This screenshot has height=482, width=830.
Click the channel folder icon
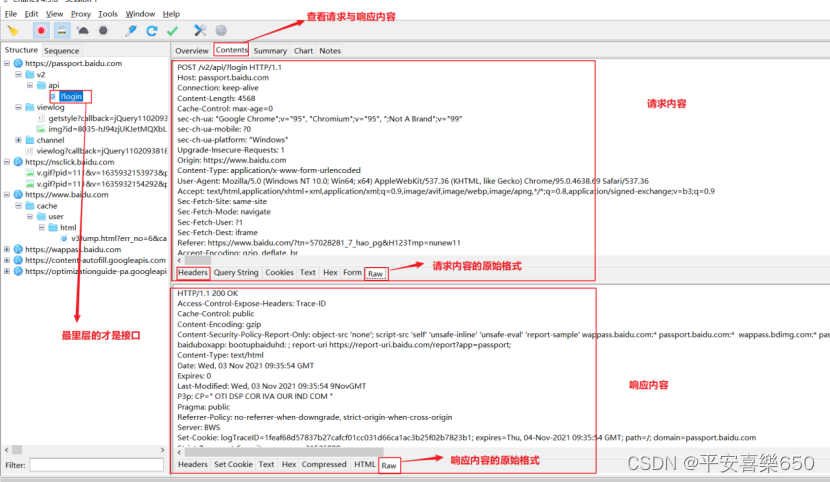click(30, 140)
